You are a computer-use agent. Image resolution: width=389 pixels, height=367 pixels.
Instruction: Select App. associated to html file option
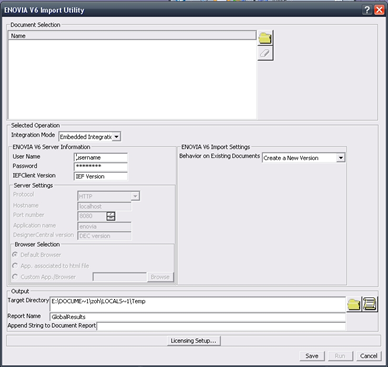(15, 266)
